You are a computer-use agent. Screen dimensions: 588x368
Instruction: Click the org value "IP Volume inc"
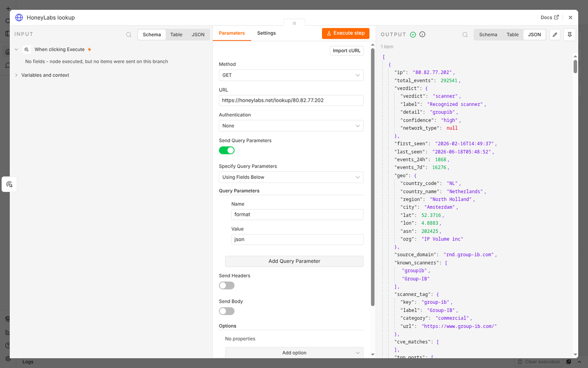[442, 239]
